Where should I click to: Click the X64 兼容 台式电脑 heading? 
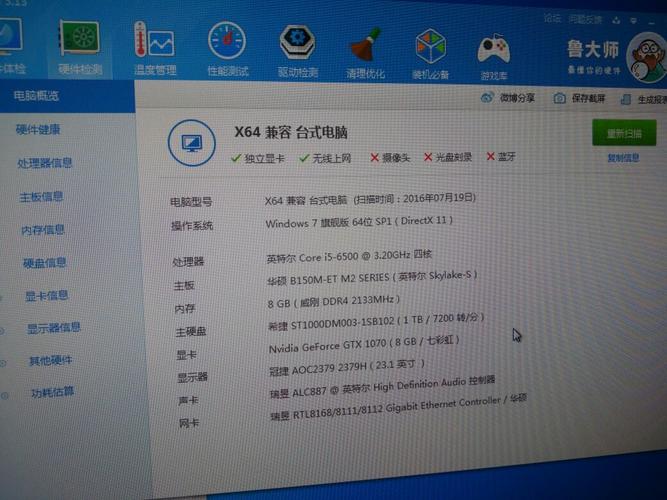click(x=291, y=132)
